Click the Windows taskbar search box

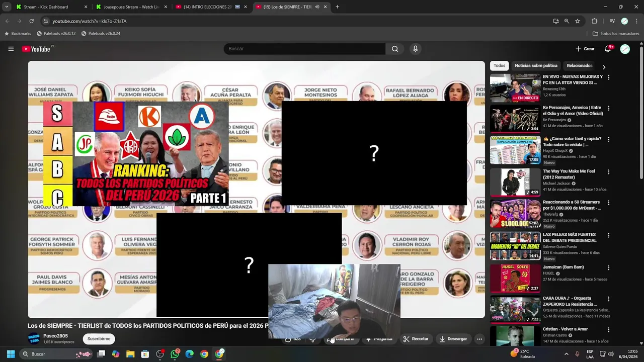(x=57, y=354)
